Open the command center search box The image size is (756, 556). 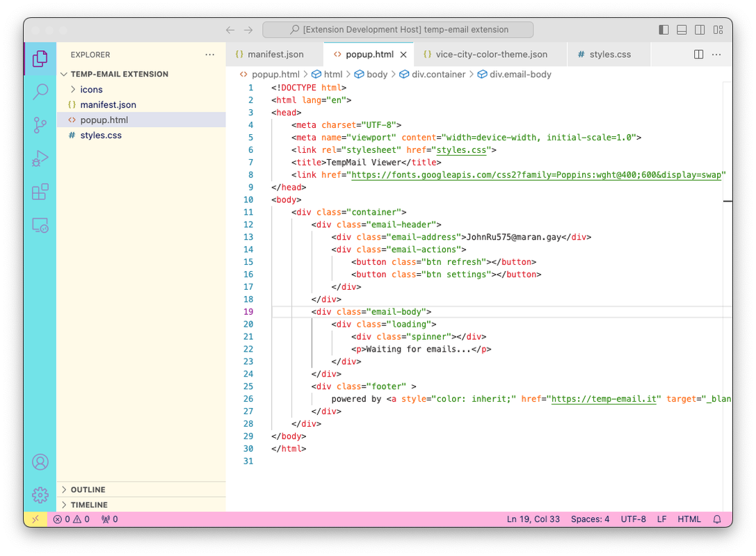[398, 30]
